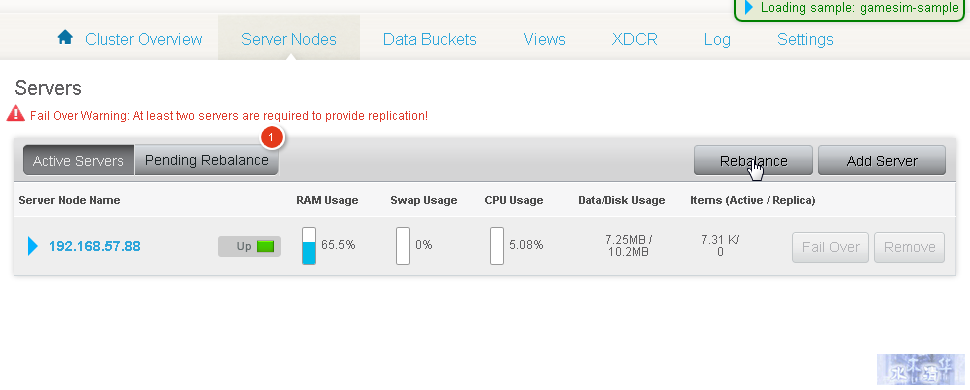
Task: Open the Log tab
Action: [717, 40]
